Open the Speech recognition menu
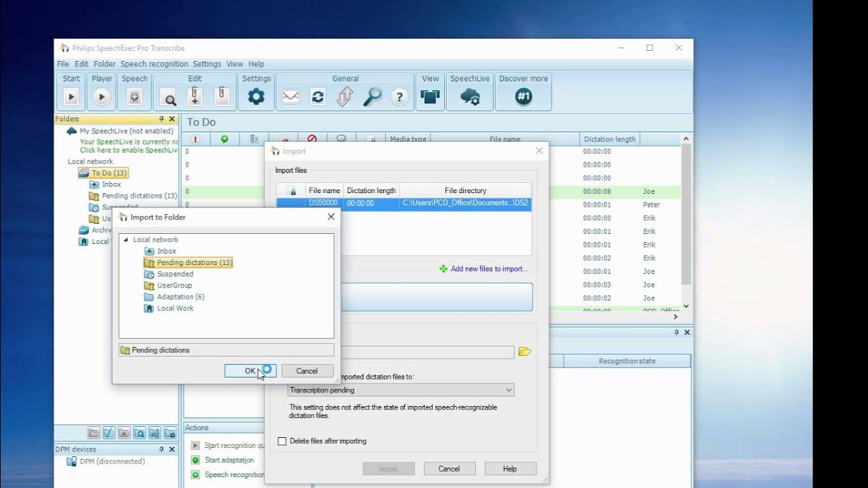Viewport: 868px width, 488px height. tap(155, 64)
